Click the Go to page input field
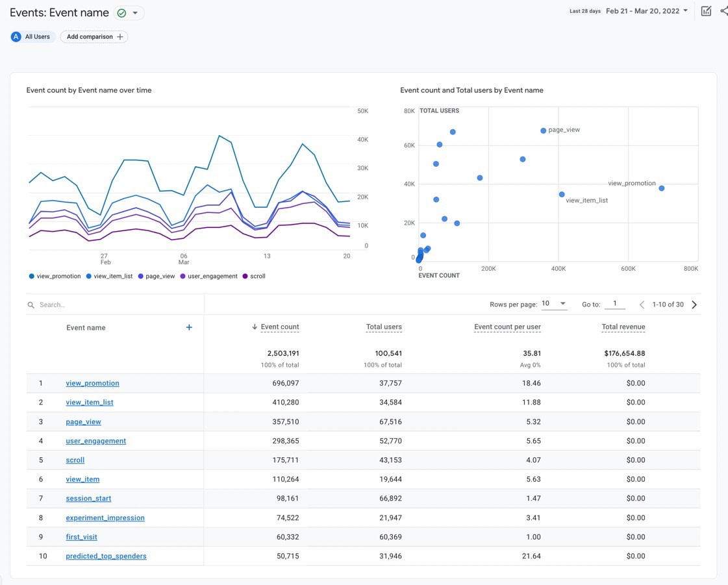The width and height of the screenshot is (728, 585). point(615,303)
